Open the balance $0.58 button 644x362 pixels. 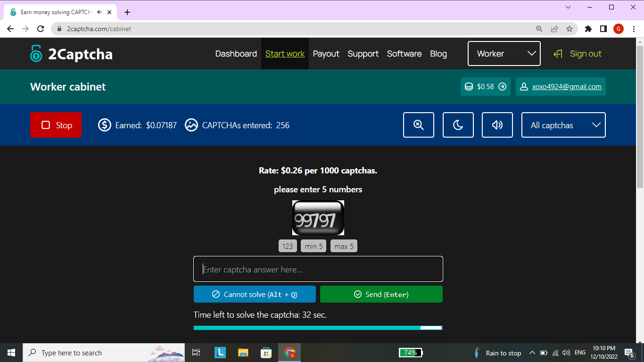pos(486,87)
